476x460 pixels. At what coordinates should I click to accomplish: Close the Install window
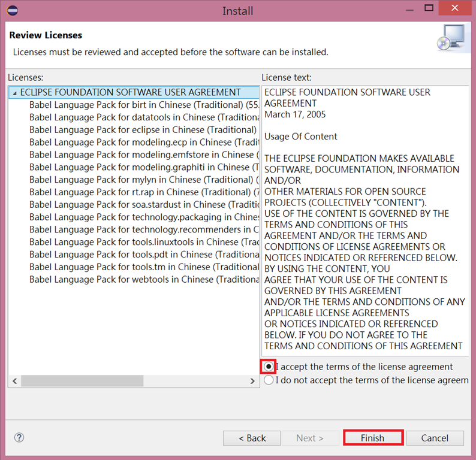click(455, 8)
